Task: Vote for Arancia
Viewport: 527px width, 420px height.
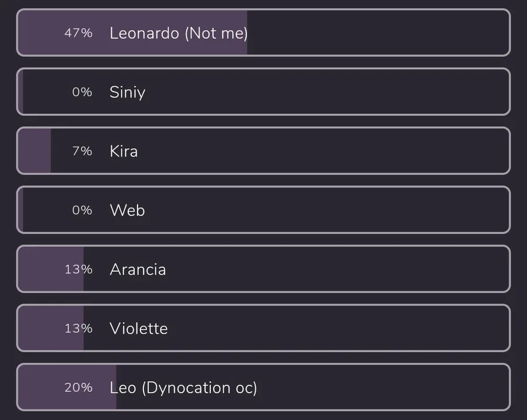Action: (263, 269)
